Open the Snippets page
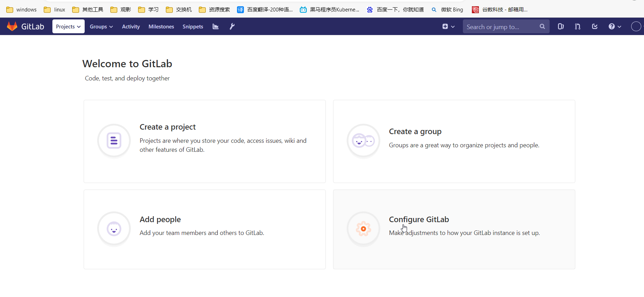Viewport: 644px width, 297px height. pyautogui.click(x=193, y=26)
